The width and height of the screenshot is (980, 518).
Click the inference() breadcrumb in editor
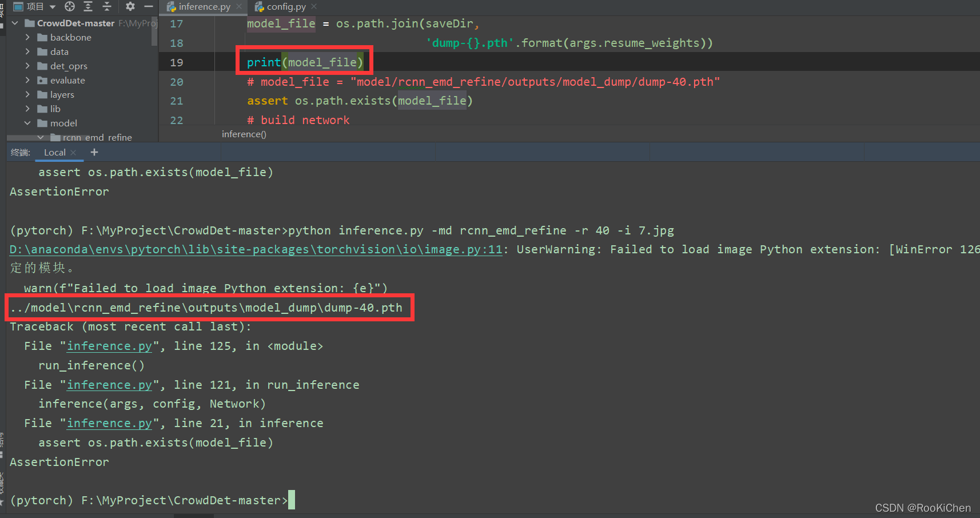[x=244, y=134]
